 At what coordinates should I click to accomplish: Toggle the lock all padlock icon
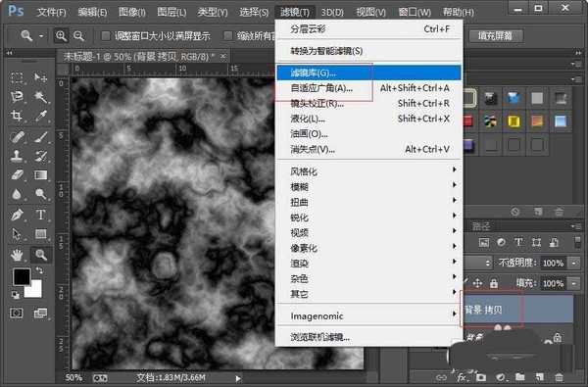tap(494, 283)
